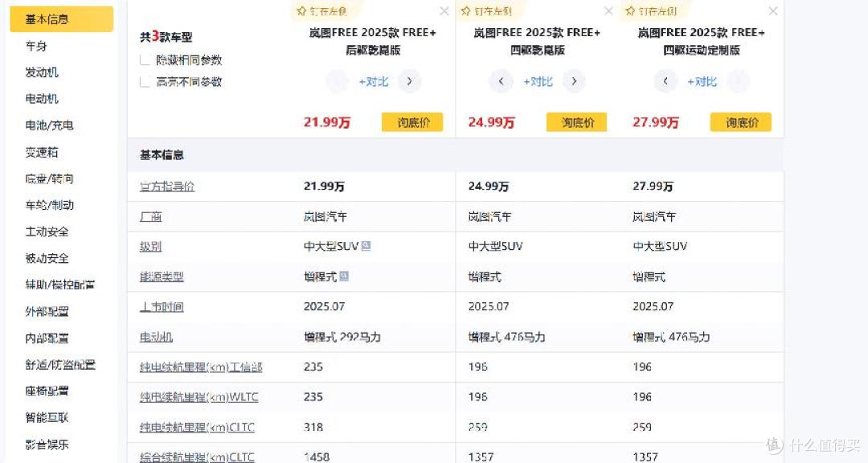This screenshot has height=463, width=868.
Task: Move the 四驱运动定制版 column left with its arrow
Action: [x=665, y=81]
